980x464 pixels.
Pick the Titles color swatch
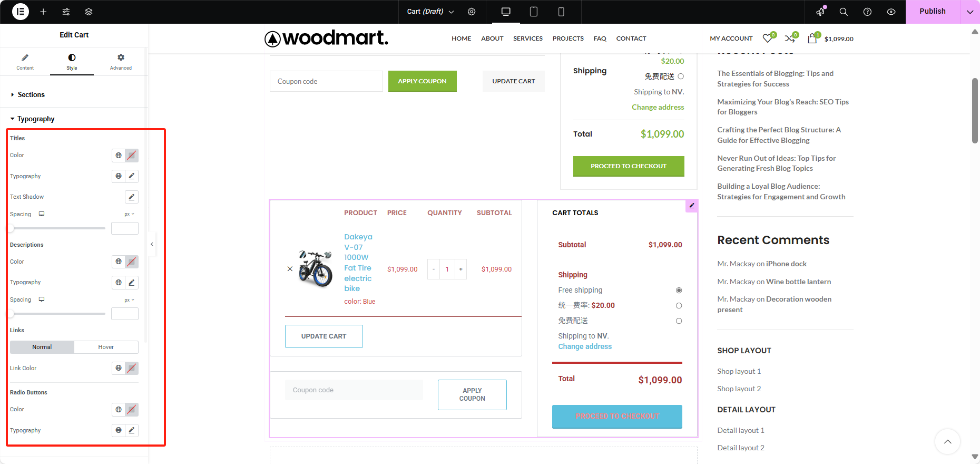click(x=132, y=156)
